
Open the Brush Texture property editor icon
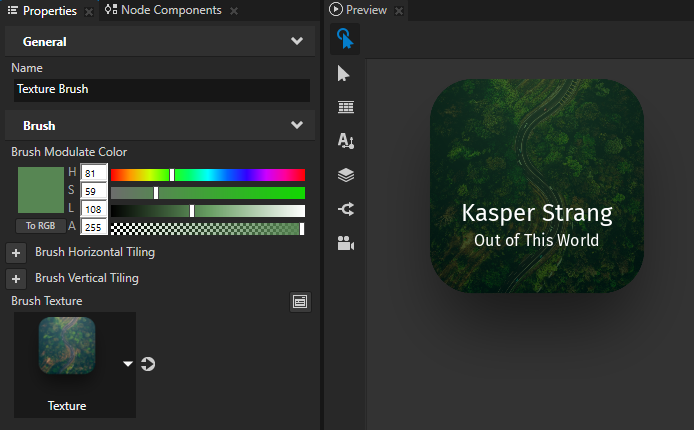click(x=300, y=301)
